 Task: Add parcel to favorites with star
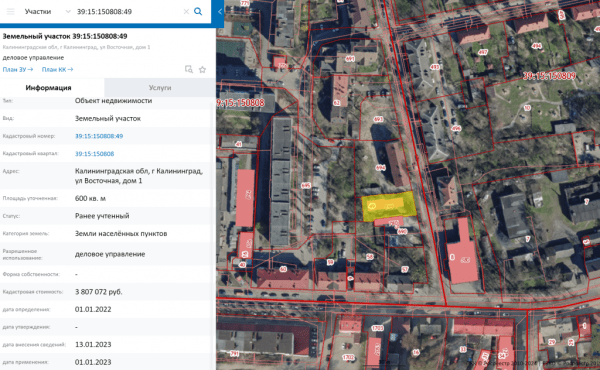pyautogui.click(x=202, y=70)
